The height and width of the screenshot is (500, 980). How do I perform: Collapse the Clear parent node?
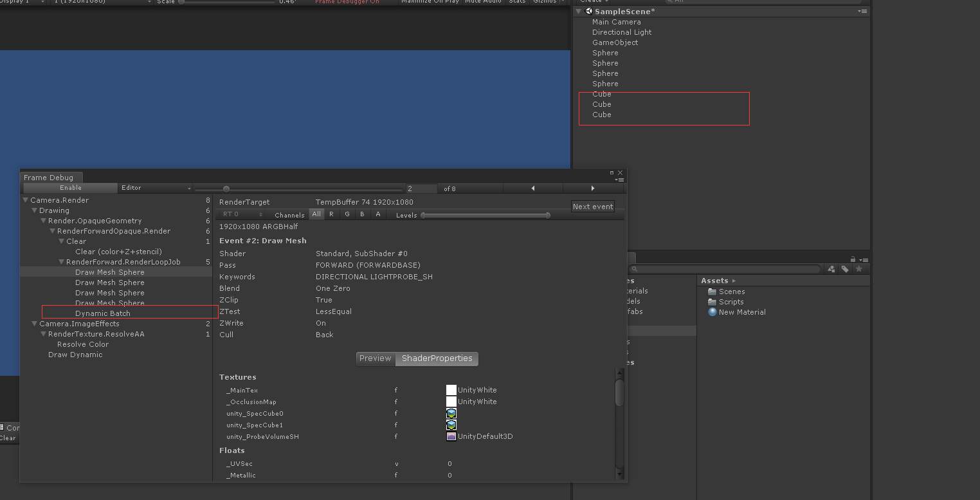click(62, 241)
